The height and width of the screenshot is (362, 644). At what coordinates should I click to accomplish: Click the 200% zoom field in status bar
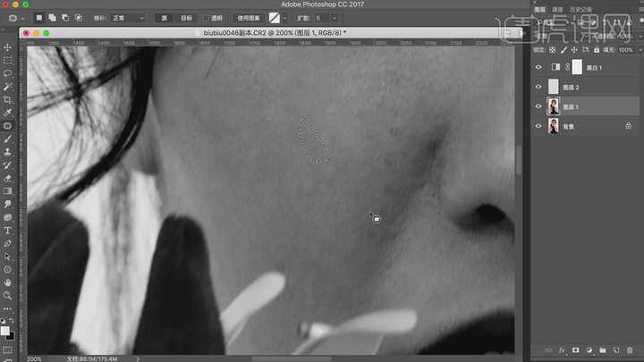(35, 358)
